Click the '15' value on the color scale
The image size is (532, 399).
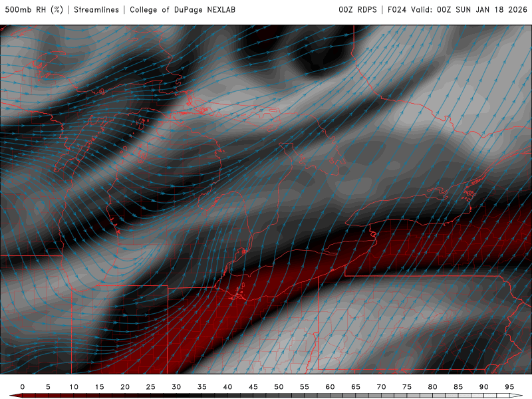point(99,387)
